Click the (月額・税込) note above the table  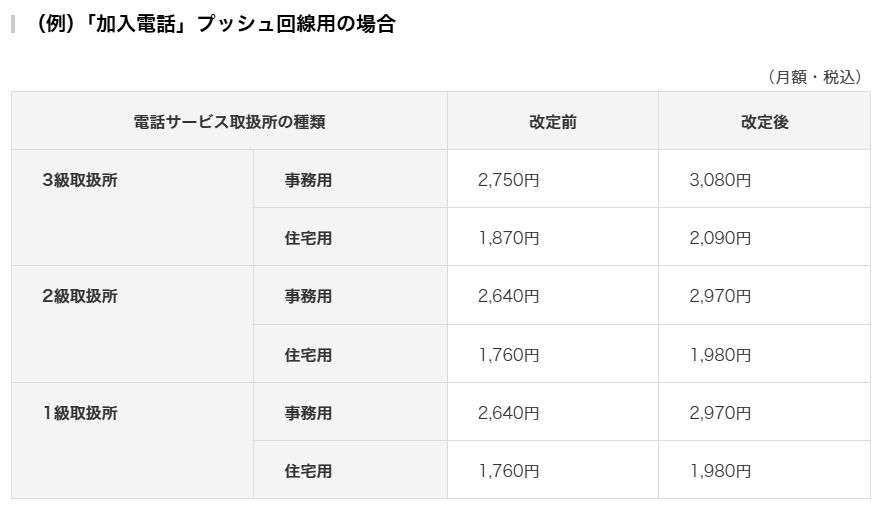814,77
